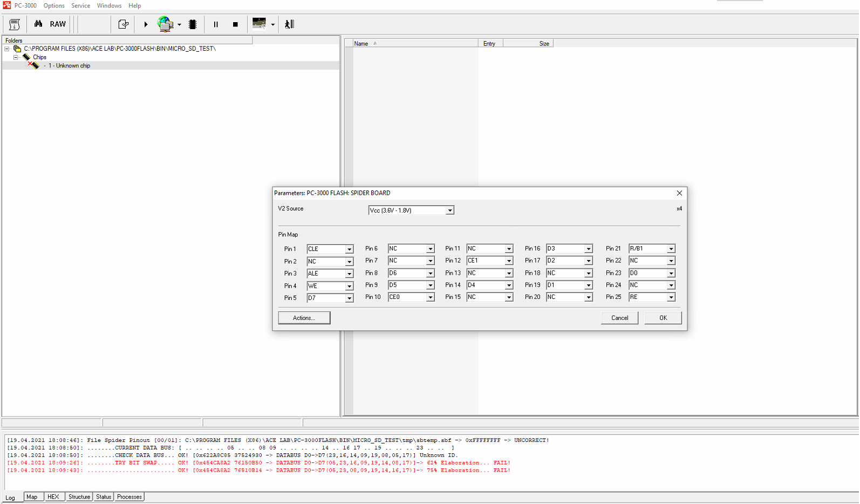Click the scroll info icon in toolbar
The image size is (860, 504).
coord(15,24)
